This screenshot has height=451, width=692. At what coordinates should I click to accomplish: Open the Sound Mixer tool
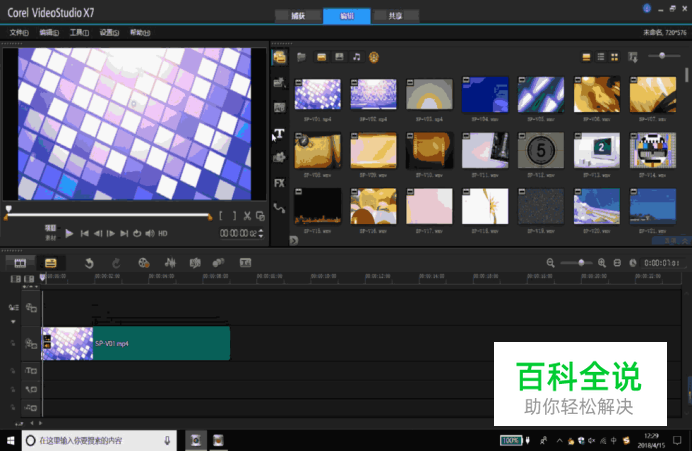coord(170,263)
